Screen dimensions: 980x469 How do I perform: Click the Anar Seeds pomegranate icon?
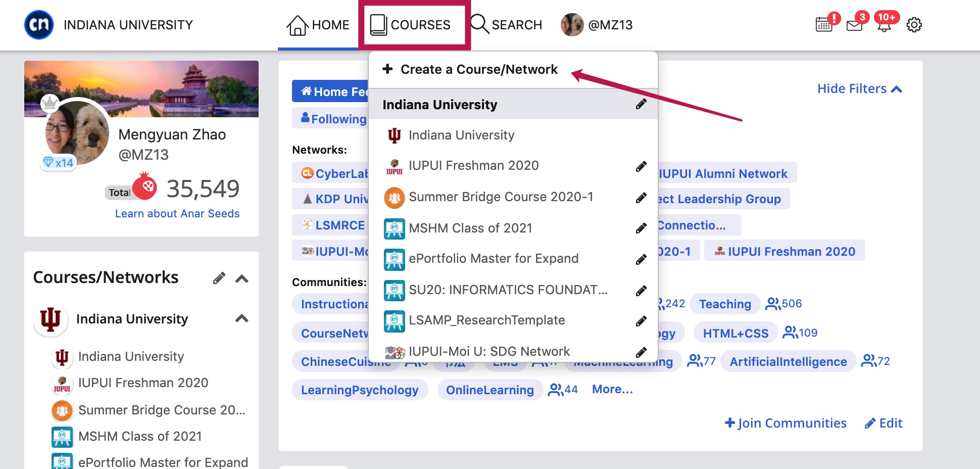[x=145, y=187]
